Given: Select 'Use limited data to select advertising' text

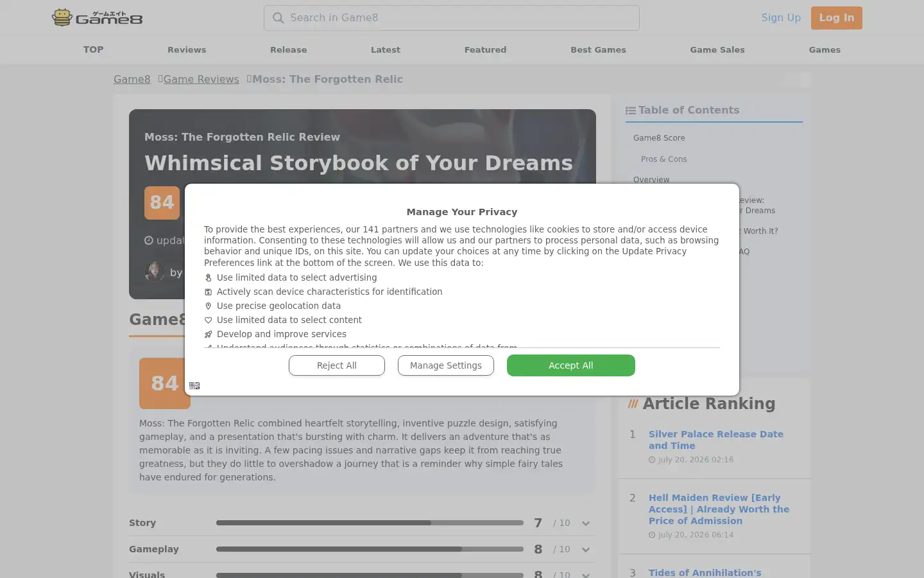Looking at the screenshot, I should coord(296,277).
